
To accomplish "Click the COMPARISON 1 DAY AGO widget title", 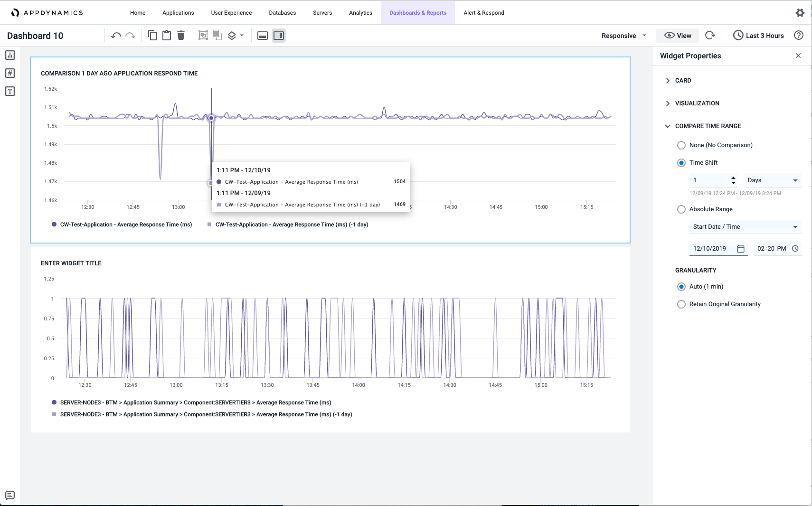I will coord(119,74).
